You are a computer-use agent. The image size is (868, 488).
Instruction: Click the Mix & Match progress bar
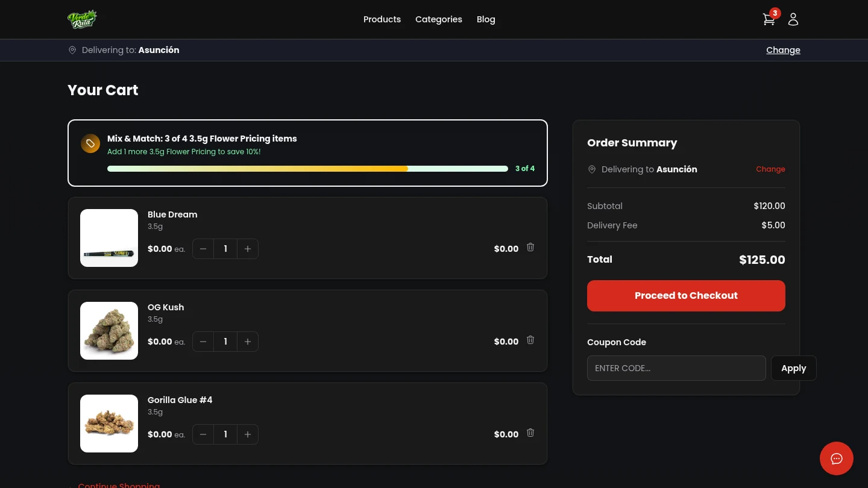click(x=307, y=169)
